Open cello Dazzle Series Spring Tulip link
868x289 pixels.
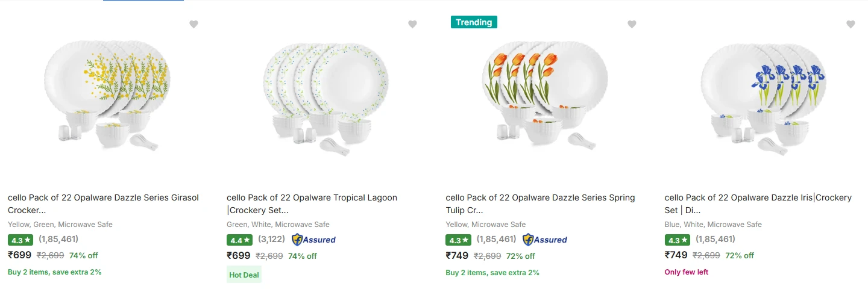[540, 204]
